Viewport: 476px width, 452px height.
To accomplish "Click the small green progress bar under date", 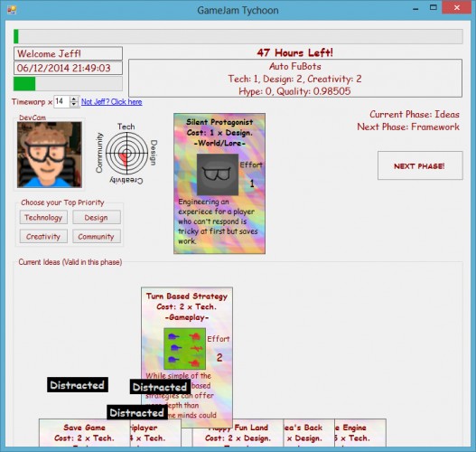I will 68,83.
